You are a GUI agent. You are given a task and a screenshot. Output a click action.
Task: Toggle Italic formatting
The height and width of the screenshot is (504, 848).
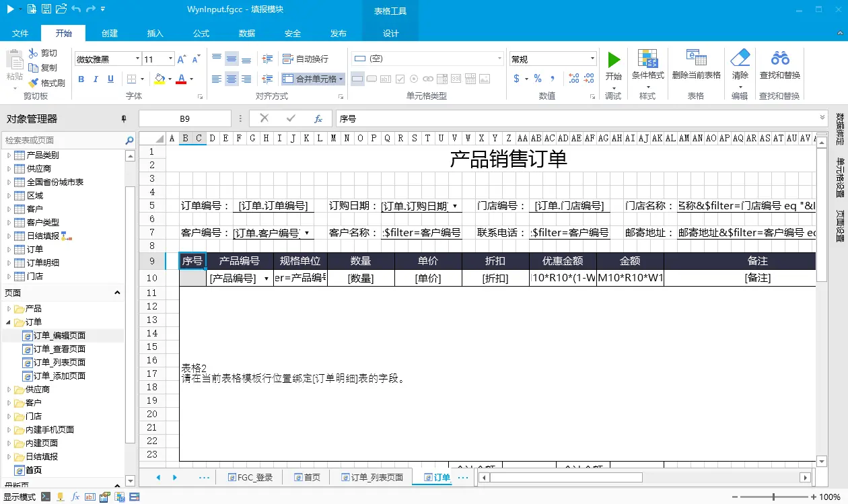click(x=96, y=79)
